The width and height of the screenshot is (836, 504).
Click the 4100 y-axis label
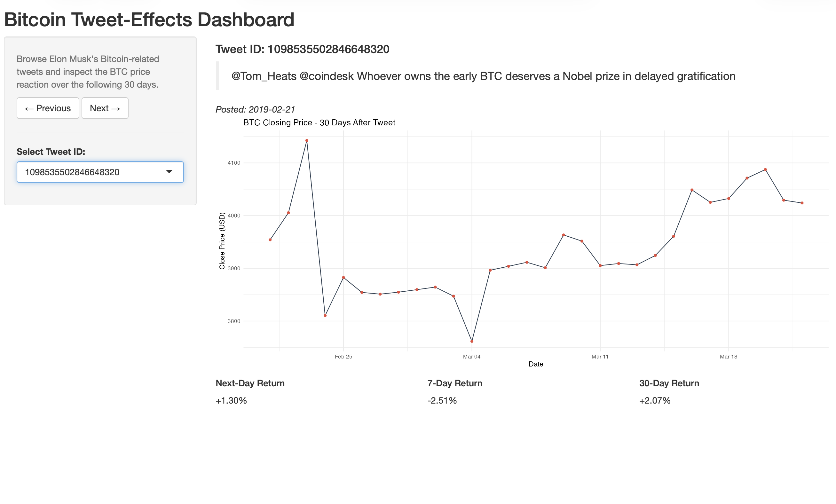coord(234,163)
